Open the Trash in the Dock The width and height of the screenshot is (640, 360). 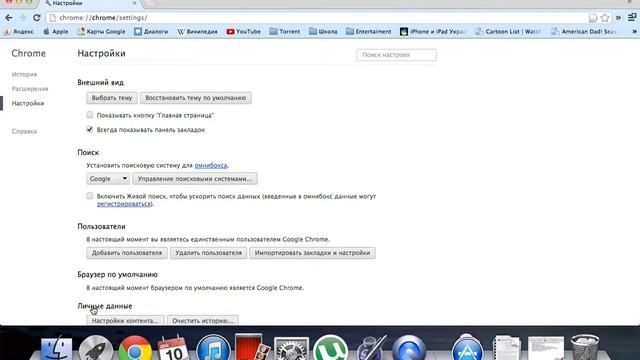(x=585, y=347)
